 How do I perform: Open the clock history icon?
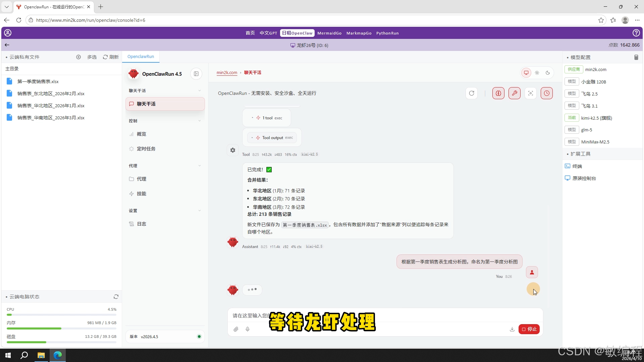pyautogui.click(x=547, y=93)
